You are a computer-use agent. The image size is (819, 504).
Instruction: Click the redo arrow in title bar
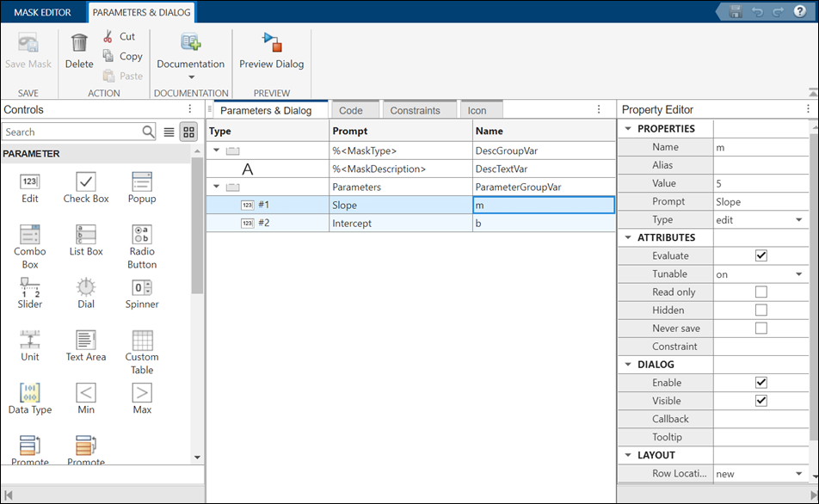(x=779, y=11)
